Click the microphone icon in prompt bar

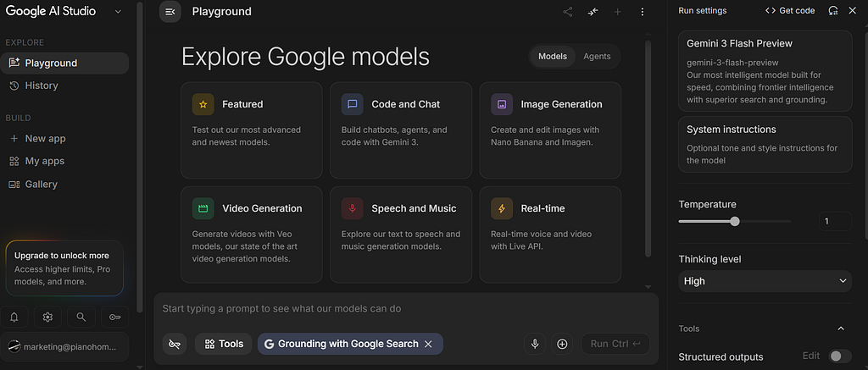(x=535, y=344)
